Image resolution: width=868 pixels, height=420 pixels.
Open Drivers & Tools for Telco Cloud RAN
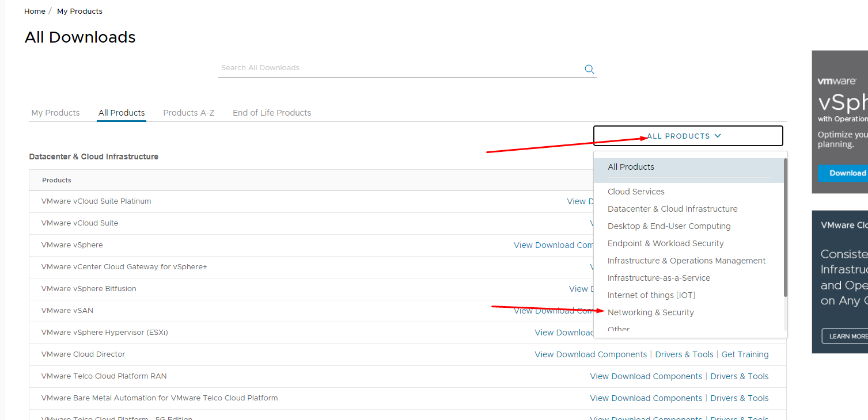[740, 376]
